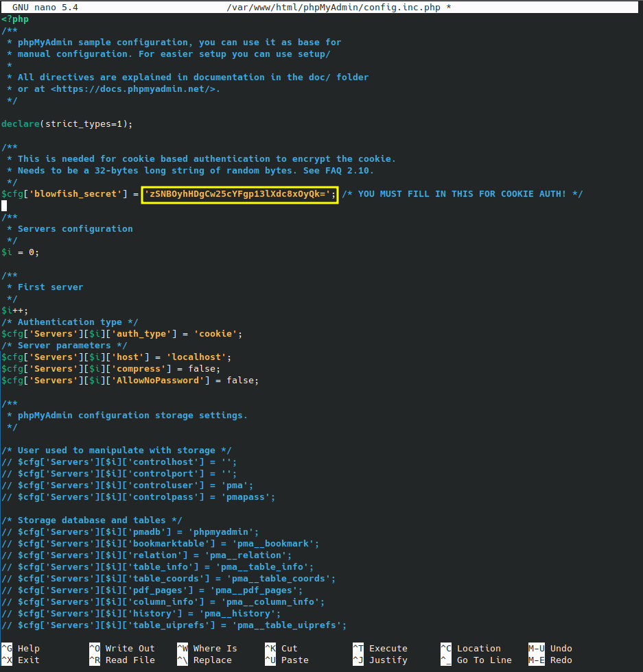The height and width of the screenshot is (672, 643).
Task: Click the commented table_coords line
Action: (x=169, y=579)
